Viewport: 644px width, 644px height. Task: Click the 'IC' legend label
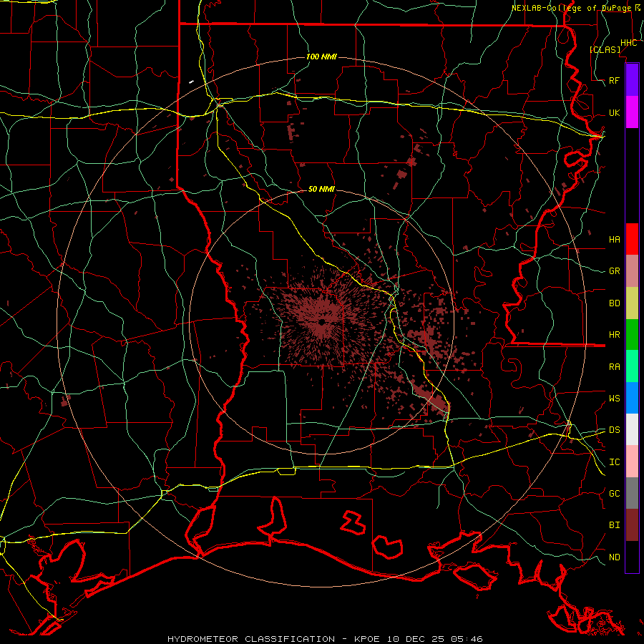pos(614,462)
